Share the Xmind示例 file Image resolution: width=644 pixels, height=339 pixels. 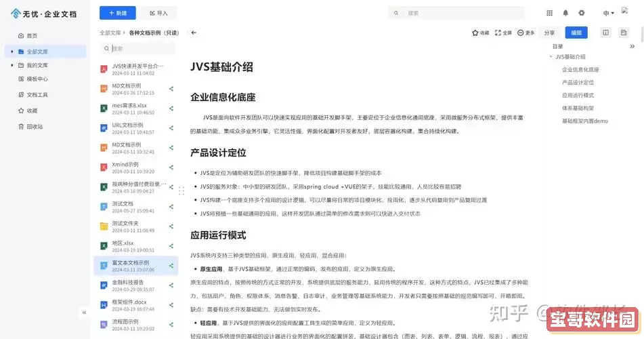point(171,167)
